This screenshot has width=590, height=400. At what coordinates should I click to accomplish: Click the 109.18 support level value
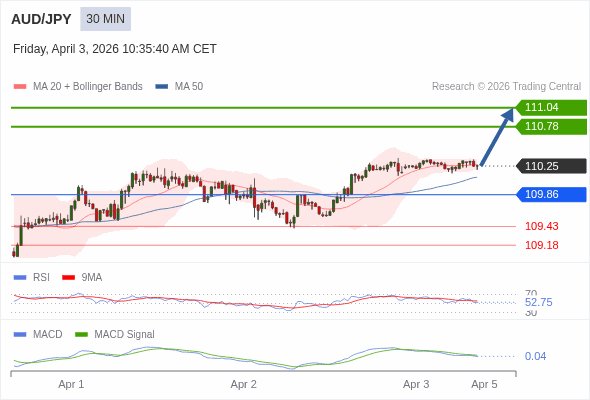click(x=542, y=245)
